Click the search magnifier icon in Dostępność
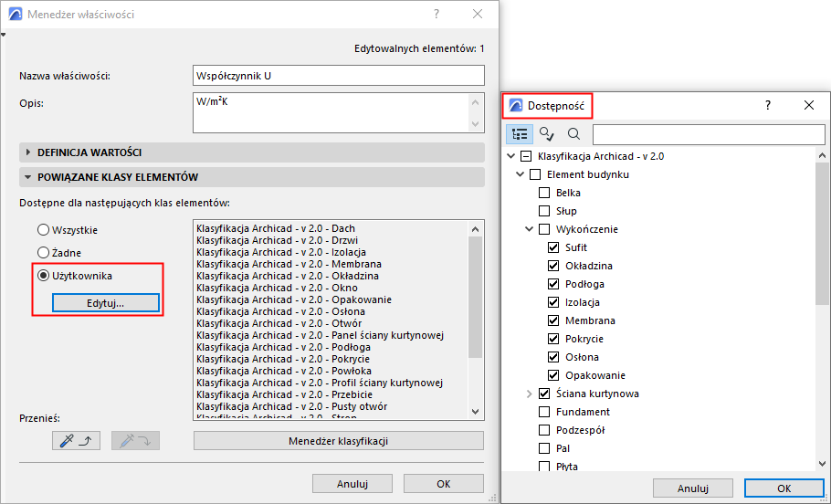This screenshot has width=831, height=504. pos(573,134)
